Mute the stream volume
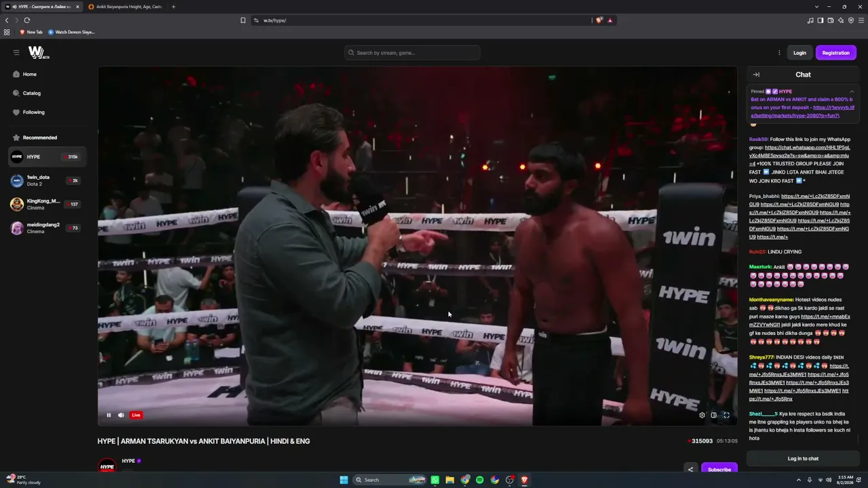Screen dimensions: 868x488 pos(121,415)
